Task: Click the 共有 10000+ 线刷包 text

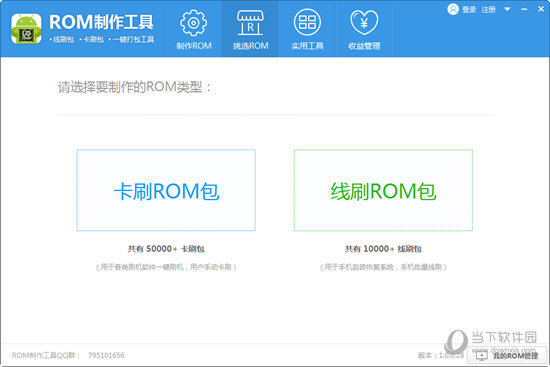Action: tap(383, 249)
